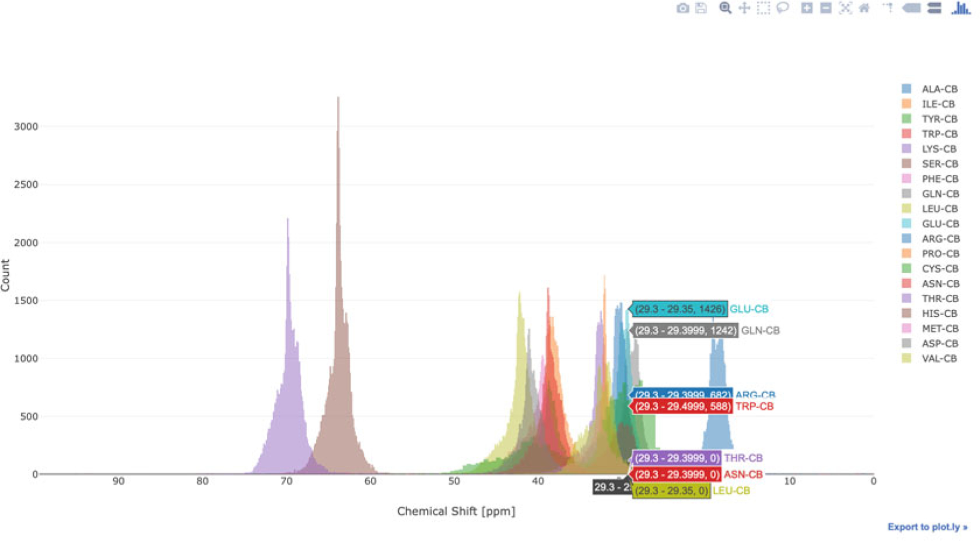Click the THR-CB purple peak near 70 ppm

coord(288,381)
